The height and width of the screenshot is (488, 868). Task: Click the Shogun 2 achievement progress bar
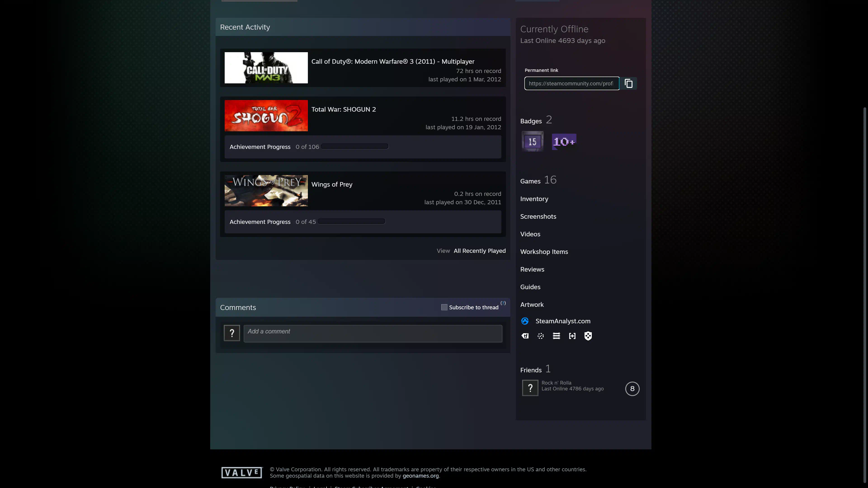[x=355, y=146]
